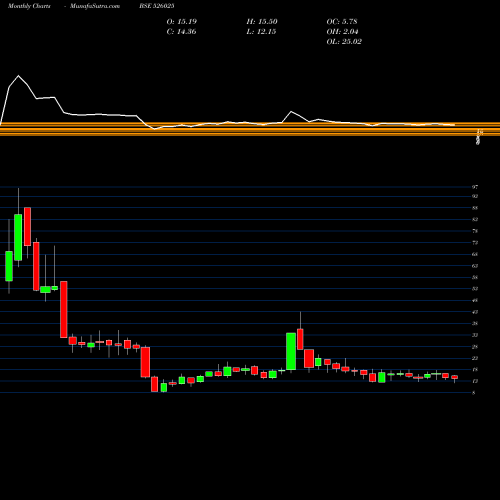The height and width of the screenshot is (500, 500).
Task: Click the 'OL: 25.02' reading
Action: pos(344,42)
